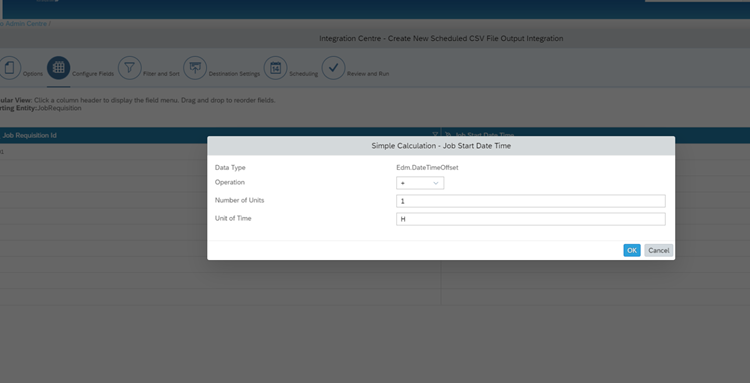
Task: Select the Review and Run step label
Action: (x=368, y=74)
